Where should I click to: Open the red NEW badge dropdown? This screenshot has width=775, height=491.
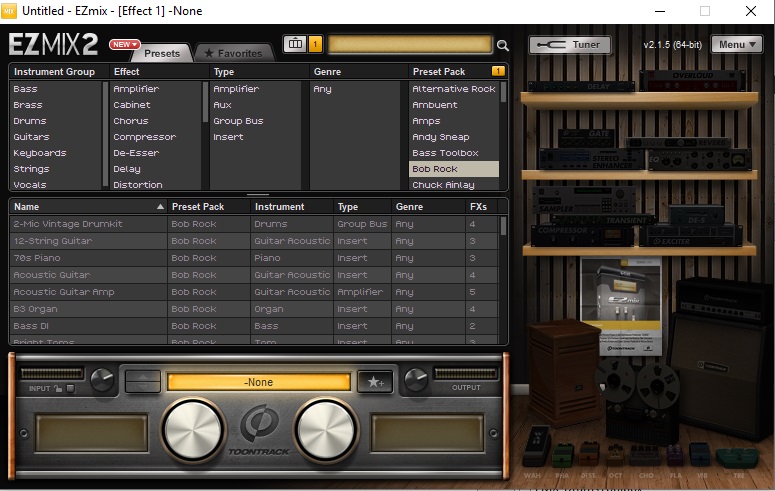pos(125,45)
